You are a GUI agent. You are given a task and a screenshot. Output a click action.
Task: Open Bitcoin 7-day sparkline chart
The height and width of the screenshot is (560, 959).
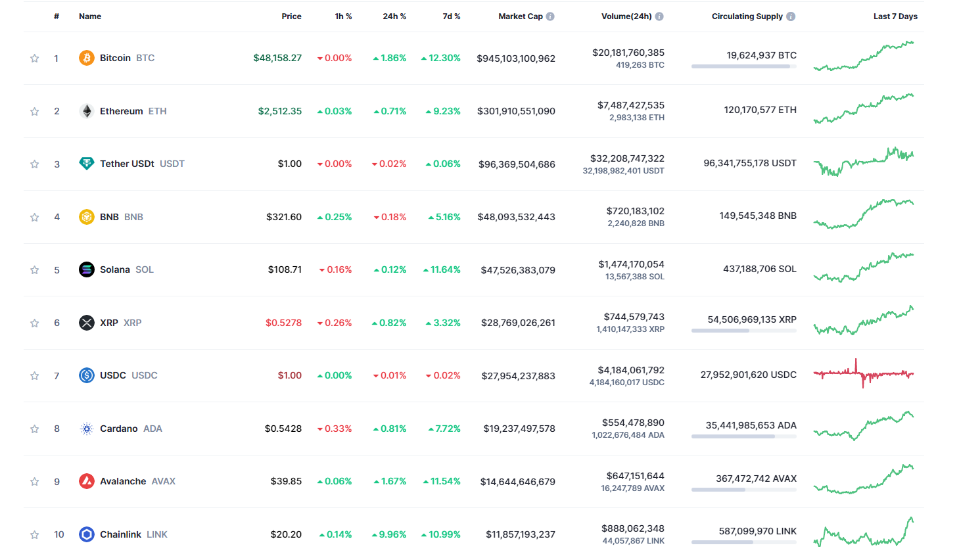[864, 56]
